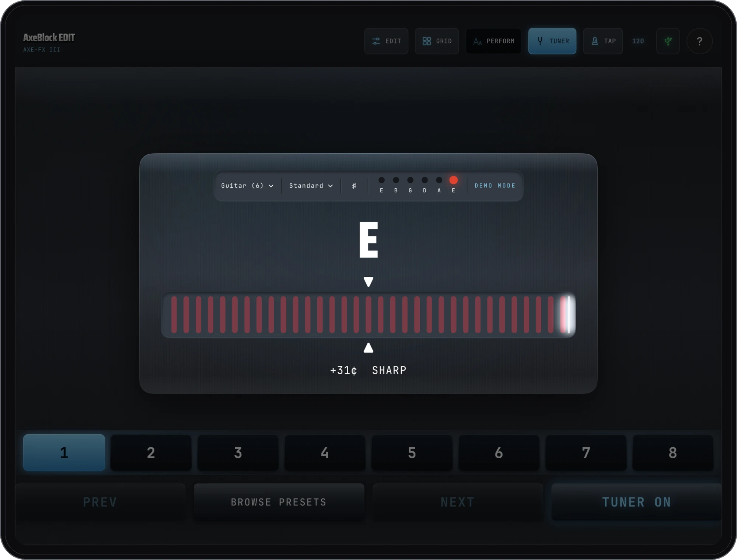Click the tuning fork Tuner icon

point(540,41)
